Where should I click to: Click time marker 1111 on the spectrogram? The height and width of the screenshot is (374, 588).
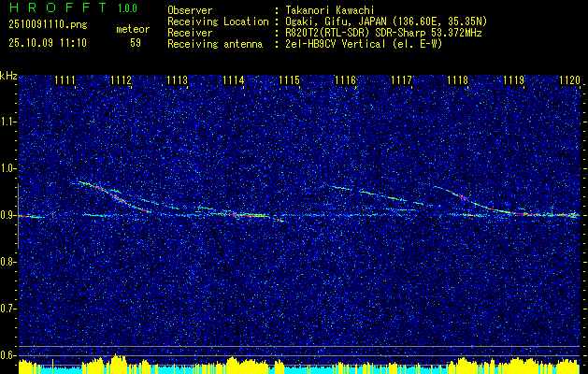(x=65, y=79)
